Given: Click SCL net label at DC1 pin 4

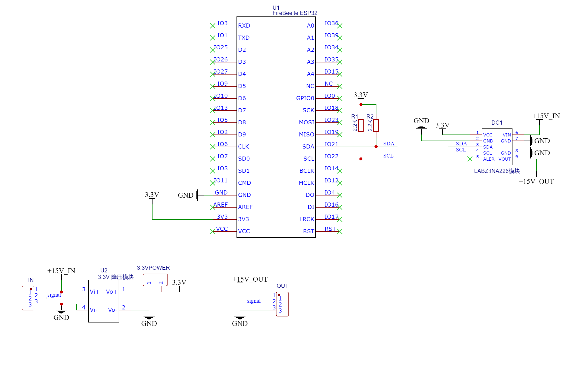Looking at the screenshot, I should (x=461, y=150).
